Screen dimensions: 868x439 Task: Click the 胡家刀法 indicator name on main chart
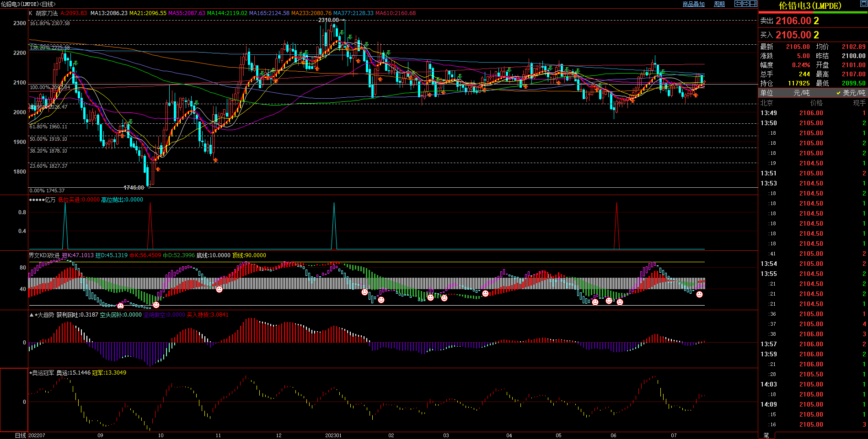click(47, 13)
